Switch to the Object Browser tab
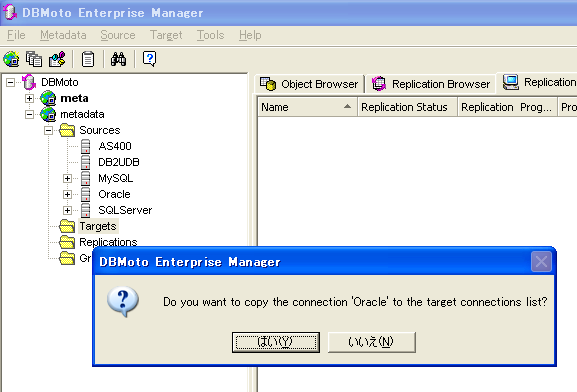This screenshot has height=392, width=577. (309, 84)
